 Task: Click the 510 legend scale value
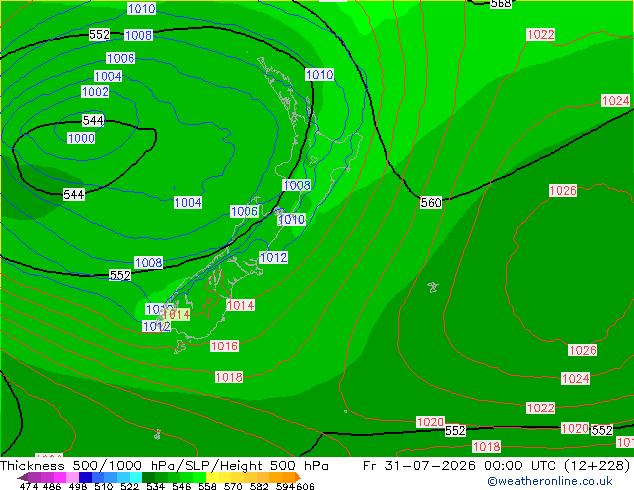(x=104, y=486)
